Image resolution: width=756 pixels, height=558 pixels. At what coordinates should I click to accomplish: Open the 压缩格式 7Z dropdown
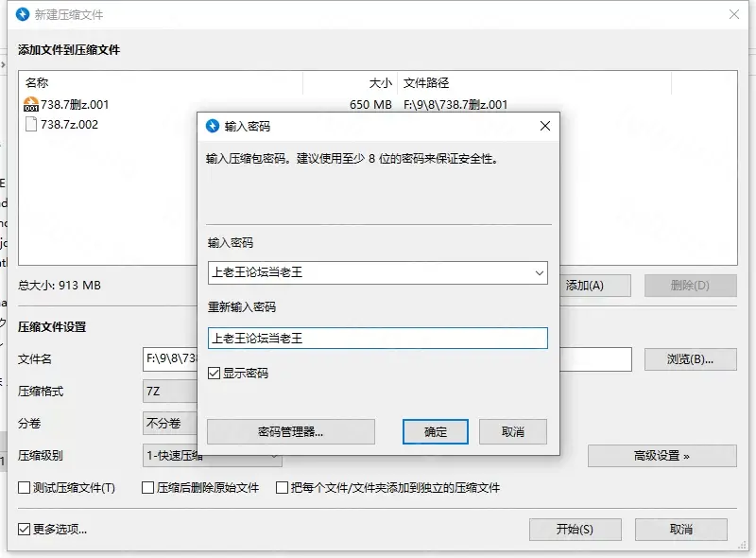[170, 392]
